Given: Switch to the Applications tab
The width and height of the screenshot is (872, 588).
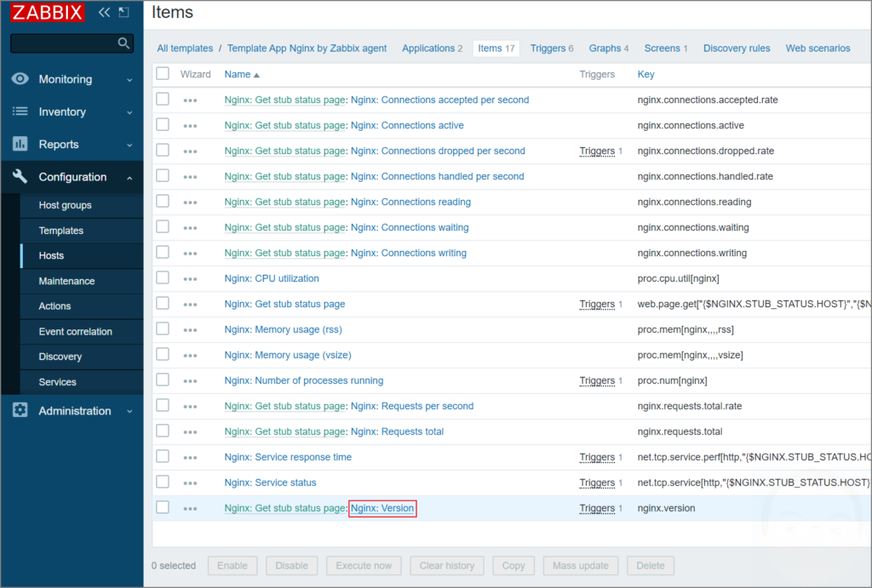Looking at the screenshot, I should [x=432, y=49].
